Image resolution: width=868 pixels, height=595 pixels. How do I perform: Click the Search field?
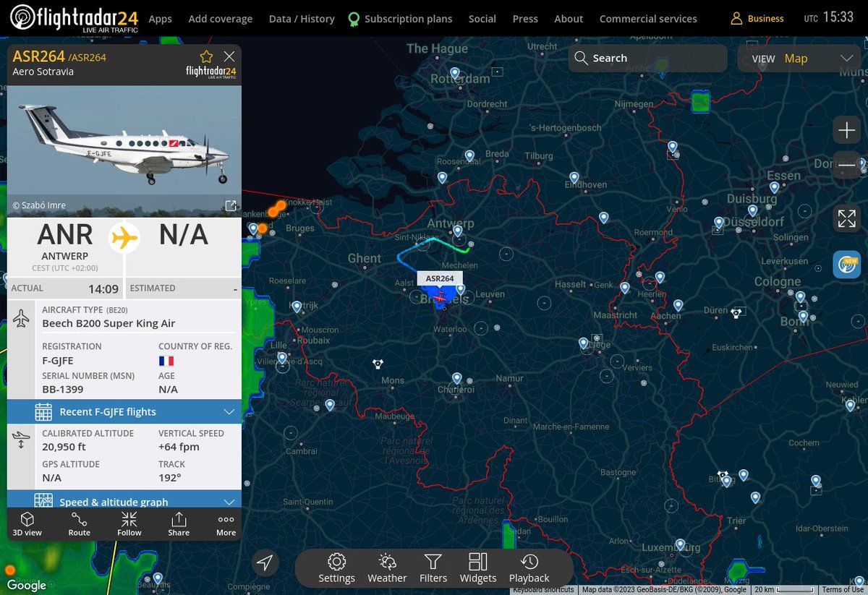click(x=647, y=59)
